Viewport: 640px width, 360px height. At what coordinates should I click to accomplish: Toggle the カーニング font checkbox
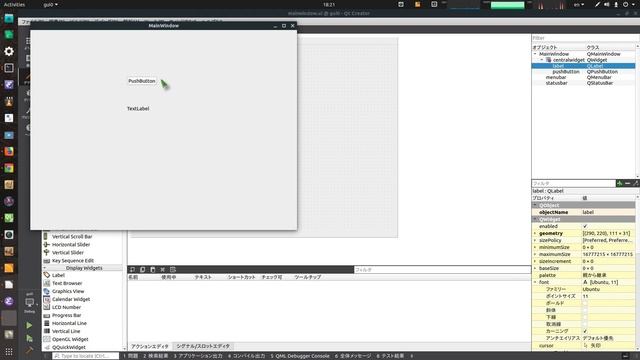click(x=585, y=331)
